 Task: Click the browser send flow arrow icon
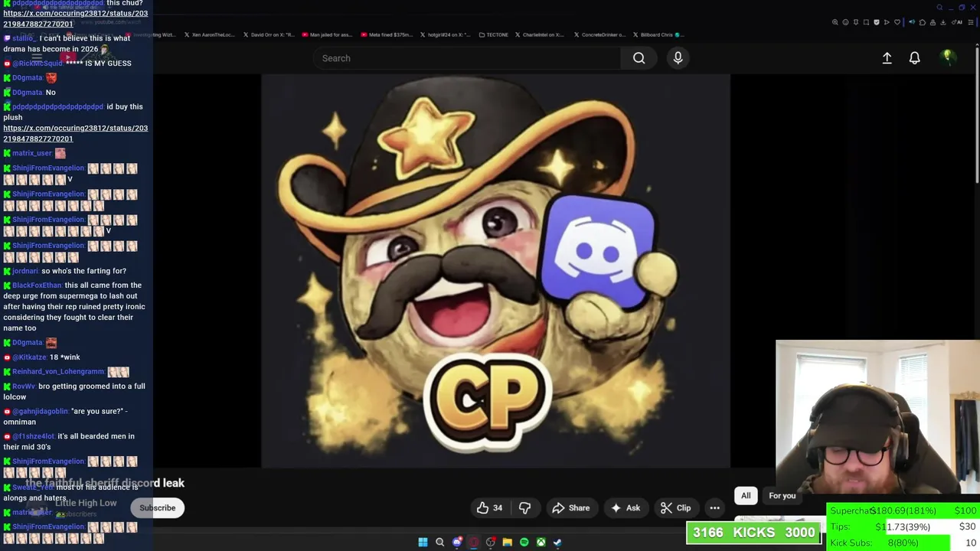click(x=887, y=22)
